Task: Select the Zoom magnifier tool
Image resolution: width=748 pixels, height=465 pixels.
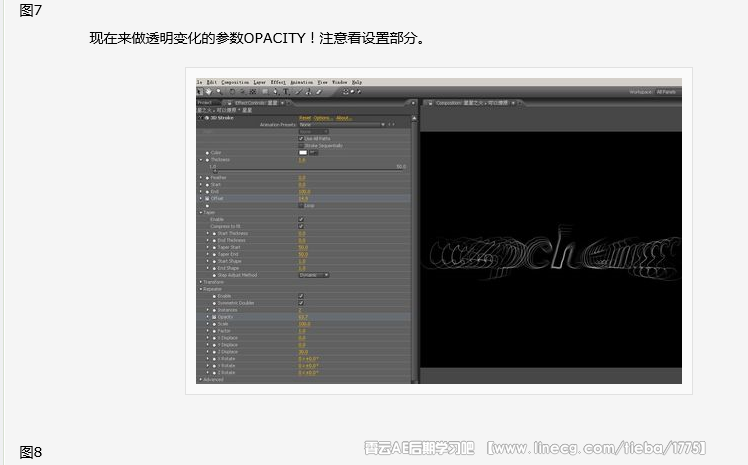Action: 219,92
